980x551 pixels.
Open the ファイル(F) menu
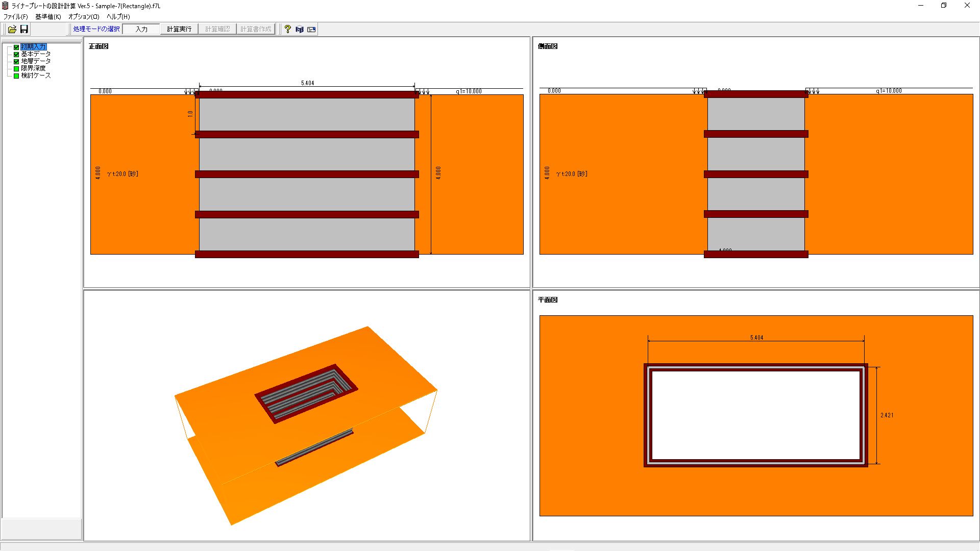pos(16,17)
